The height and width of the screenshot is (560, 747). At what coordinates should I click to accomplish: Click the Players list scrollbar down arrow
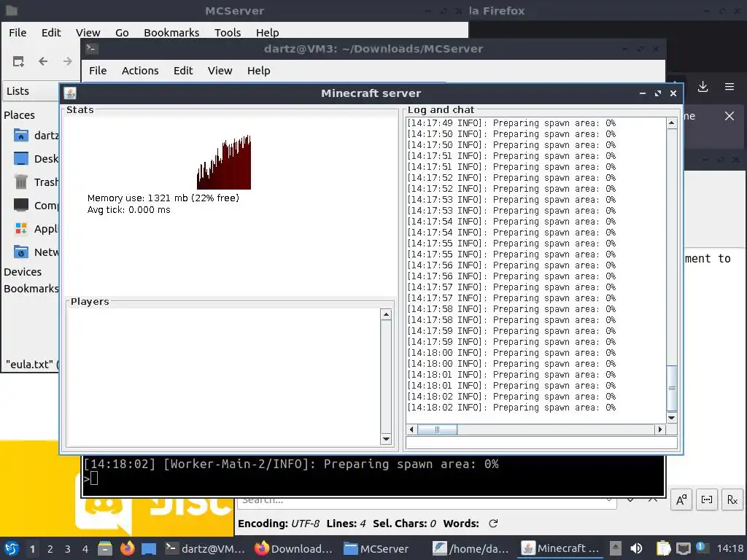click(x=387, y=439)
